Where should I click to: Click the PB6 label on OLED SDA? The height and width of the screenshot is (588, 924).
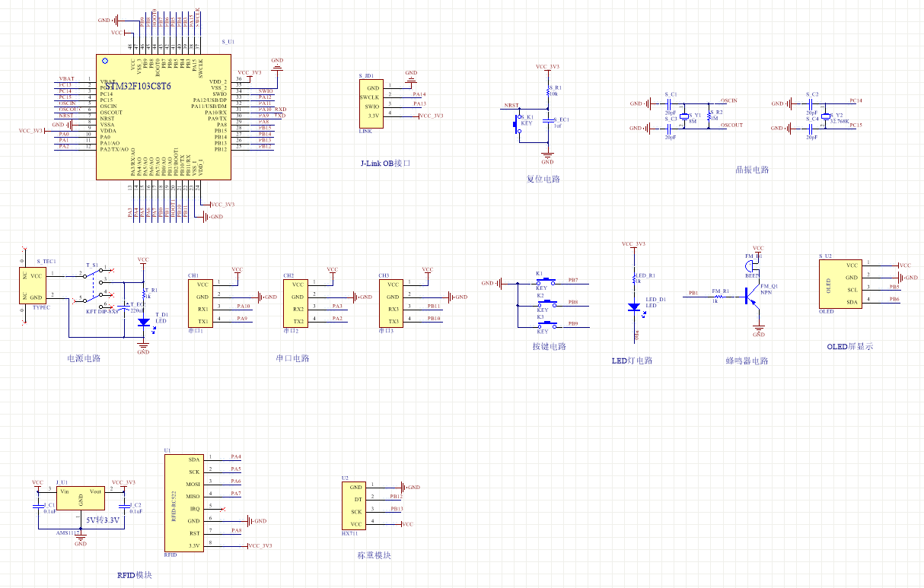pyautogui.click(x=894, y=300)
